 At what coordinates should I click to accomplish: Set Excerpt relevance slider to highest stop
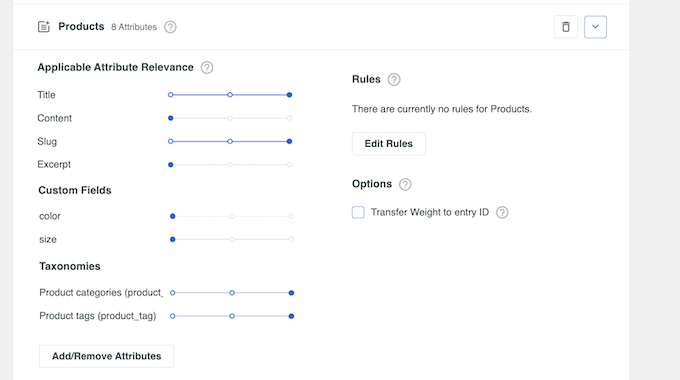coord(289,165)
